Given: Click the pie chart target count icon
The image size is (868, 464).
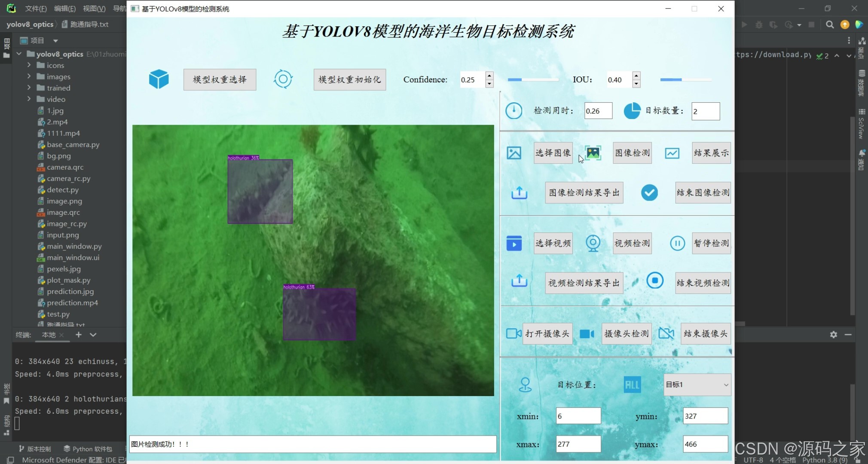Looking at the screenshot, I should click(x=632, y=111).
